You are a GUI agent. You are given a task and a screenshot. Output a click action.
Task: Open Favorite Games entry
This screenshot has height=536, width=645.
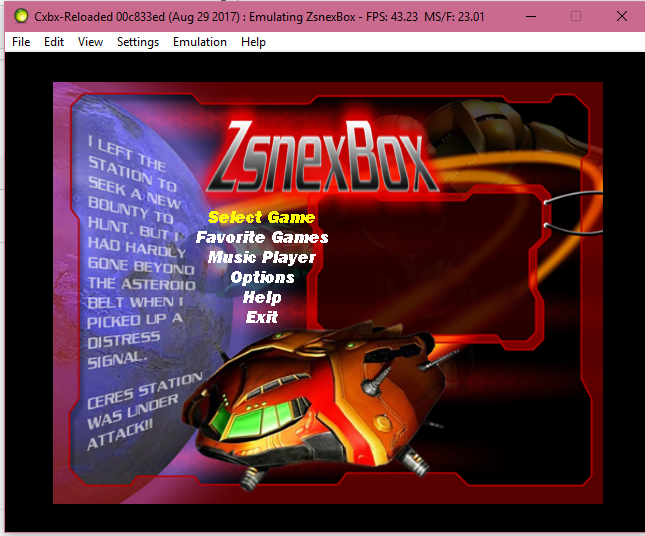point(262,237)
